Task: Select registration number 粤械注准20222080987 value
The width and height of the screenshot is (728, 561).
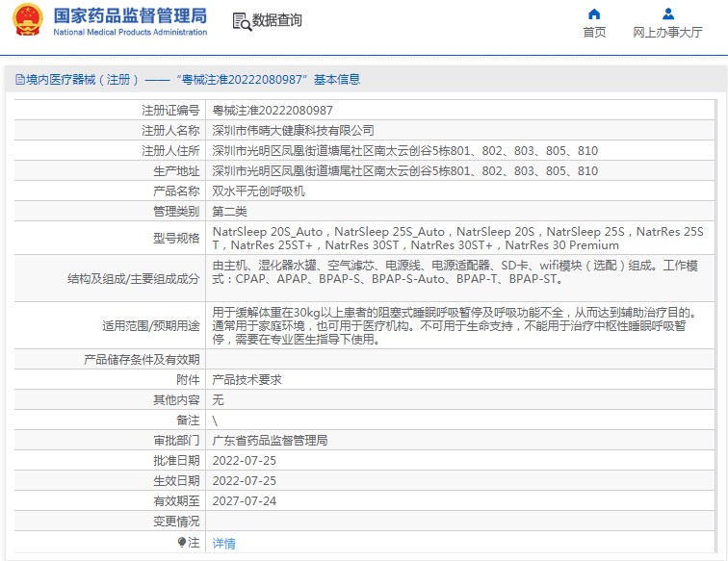Action: tap(273, 111)
